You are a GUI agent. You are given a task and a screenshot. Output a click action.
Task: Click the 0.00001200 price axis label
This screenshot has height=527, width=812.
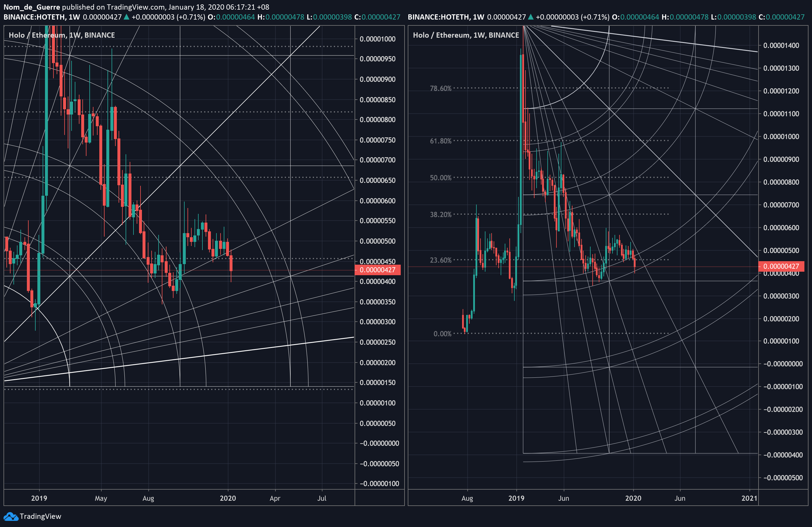pos(781,91)
